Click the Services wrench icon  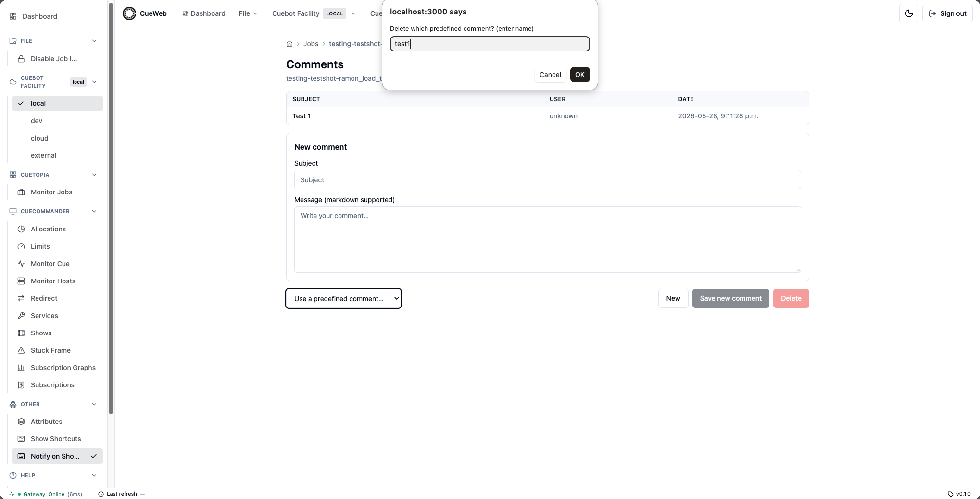click(x=21, y=316)
